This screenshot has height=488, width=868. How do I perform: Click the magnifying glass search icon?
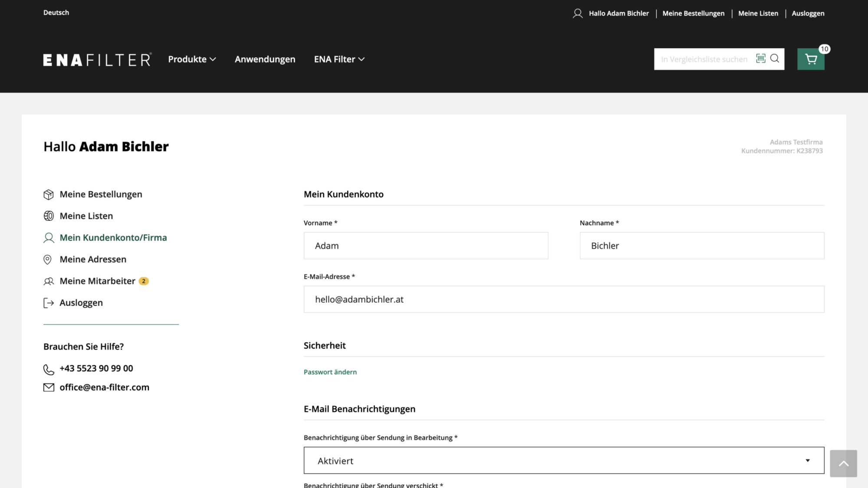point(775,59)
